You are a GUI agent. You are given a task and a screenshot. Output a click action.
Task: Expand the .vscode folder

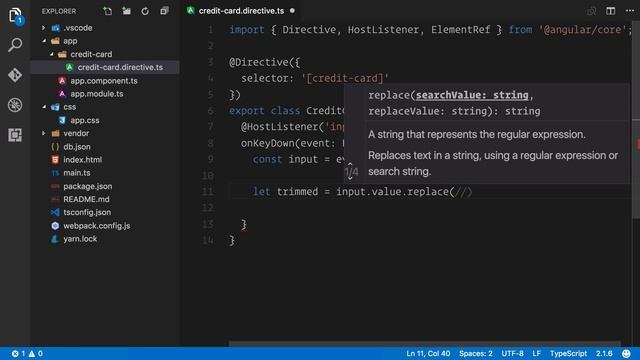[44, 28]
